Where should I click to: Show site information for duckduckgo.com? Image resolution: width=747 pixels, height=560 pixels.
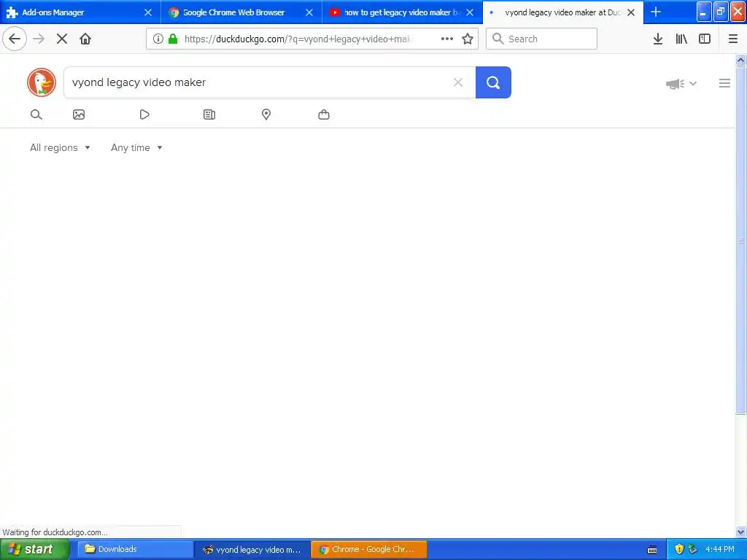pos(158,39)
